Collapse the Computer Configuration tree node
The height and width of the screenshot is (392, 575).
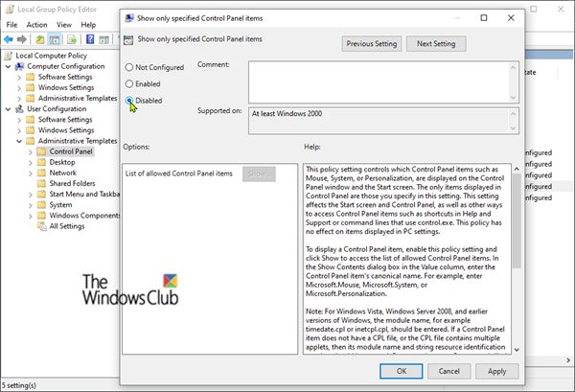8,66
